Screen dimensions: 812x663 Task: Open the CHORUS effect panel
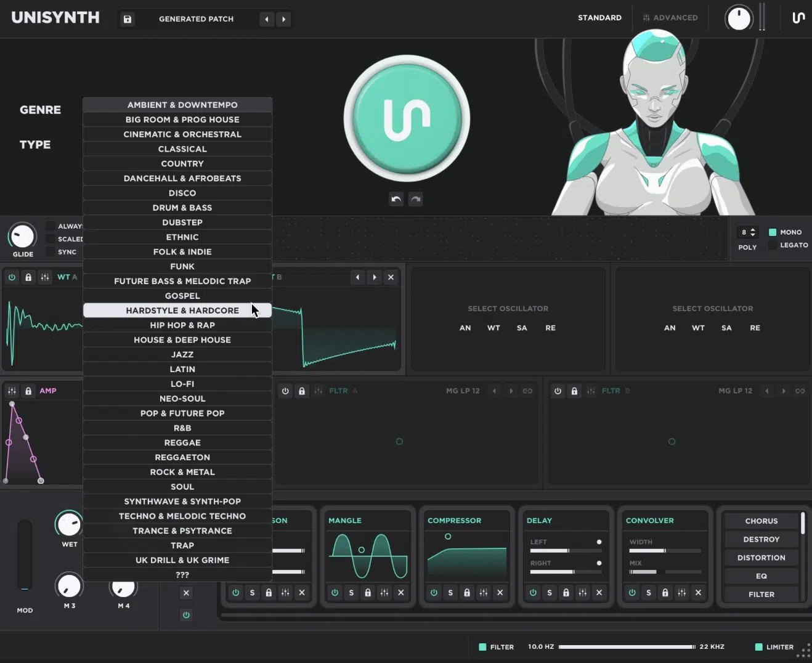(x=761, y=521)
